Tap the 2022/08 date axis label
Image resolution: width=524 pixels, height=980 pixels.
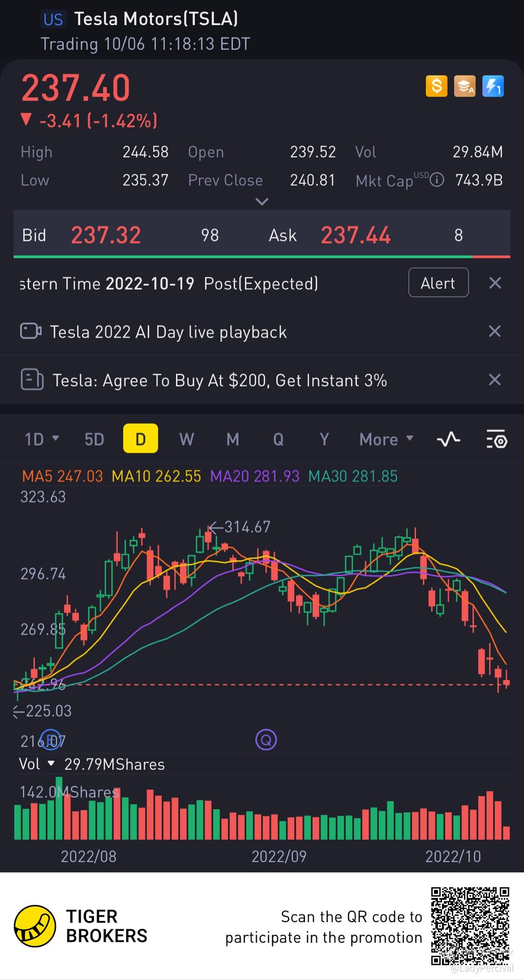88,856
